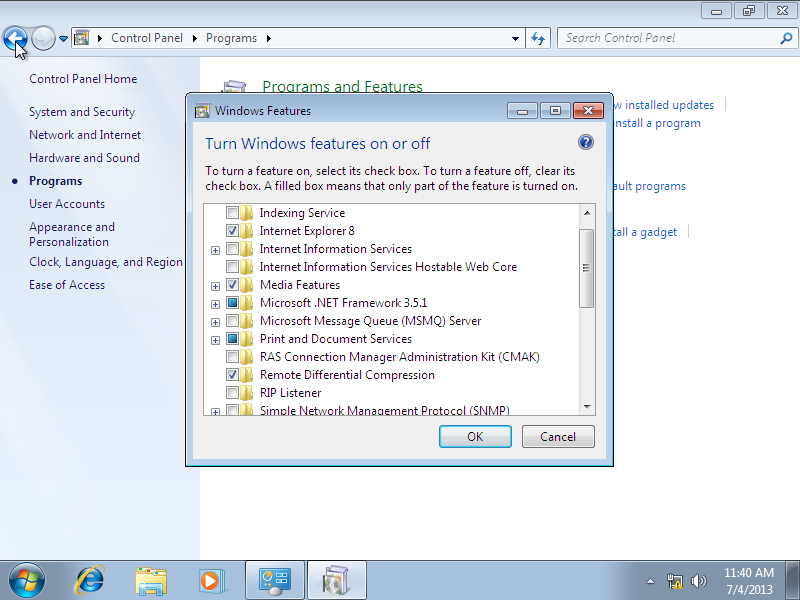Open Internet Explorer from the taskbar
800x600 pixels.
pos(88,580)
